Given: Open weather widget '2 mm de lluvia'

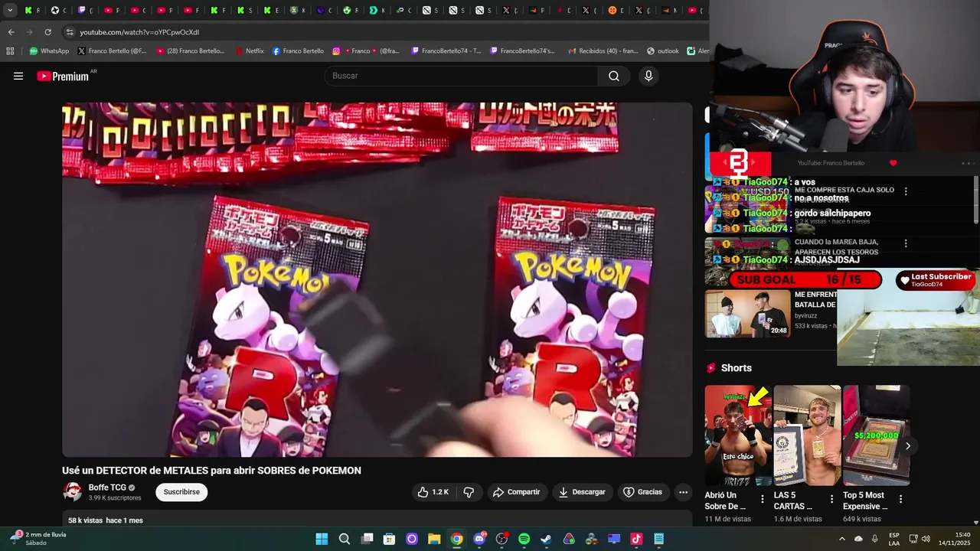Looking at the screenshot, I should pos(38,539).
